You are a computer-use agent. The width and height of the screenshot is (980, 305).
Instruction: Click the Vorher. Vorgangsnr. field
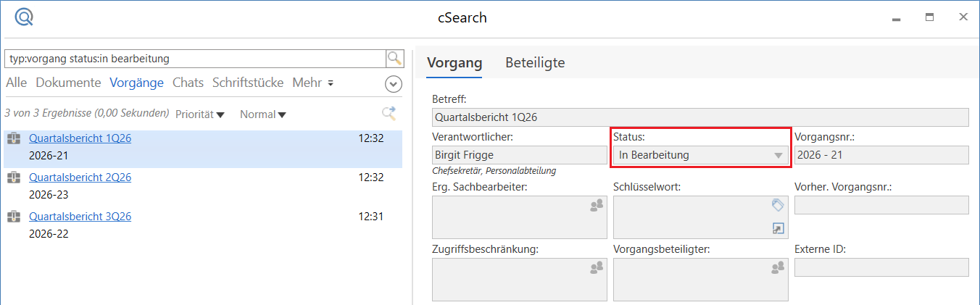pos(881,205)
